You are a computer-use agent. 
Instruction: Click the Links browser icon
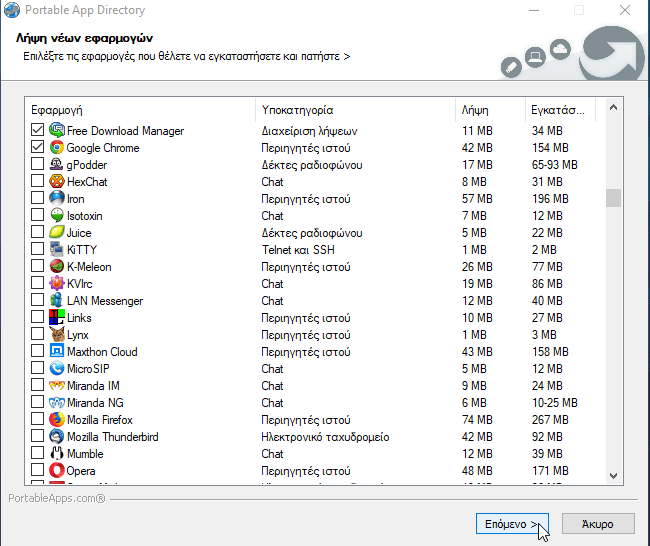(57, 318)
